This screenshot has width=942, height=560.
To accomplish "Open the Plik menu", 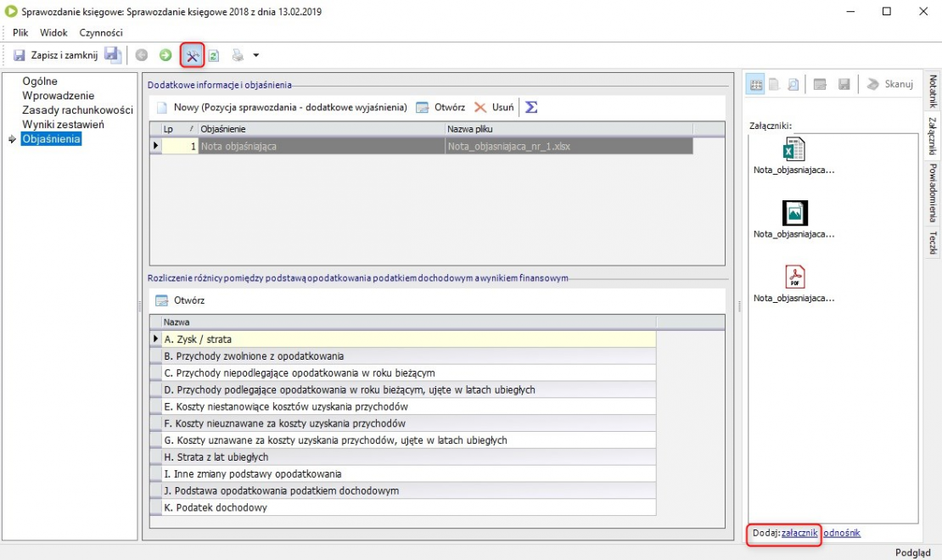I will pyautogui.click(x=21, y=32).
